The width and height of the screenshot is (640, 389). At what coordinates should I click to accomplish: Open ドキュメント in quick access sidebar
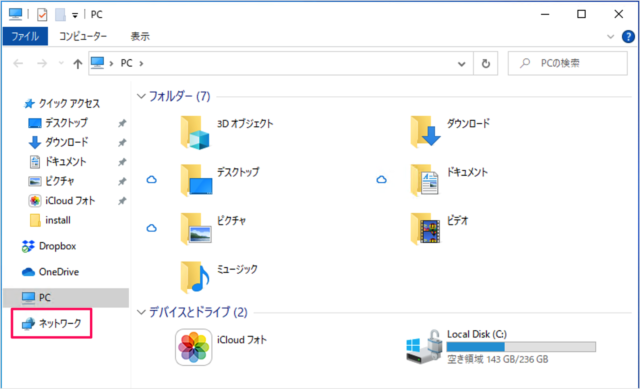point(58,162)
